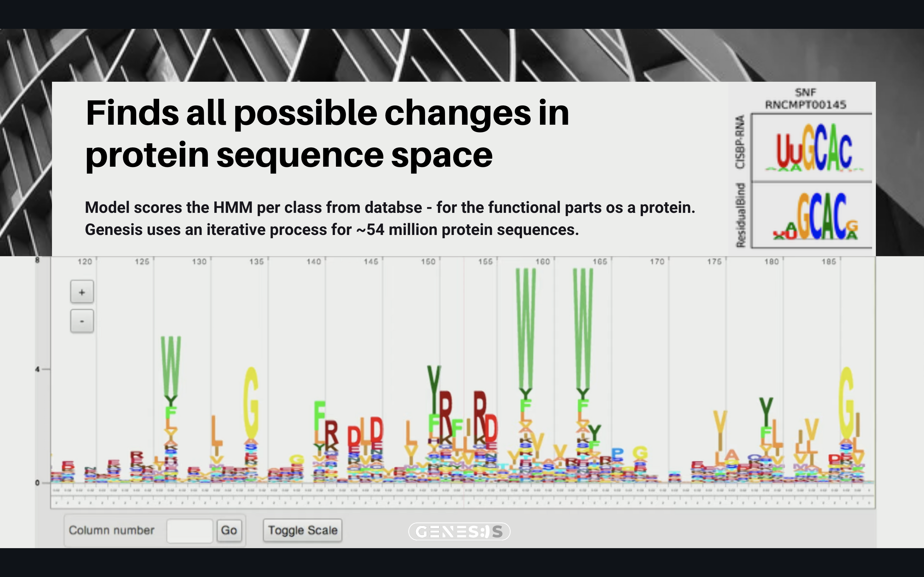The height and width of the screenshot is (577, 924).
Task: Click the leftmost tall green W letter
Action: pyautogui.click(x=171, y=366)
